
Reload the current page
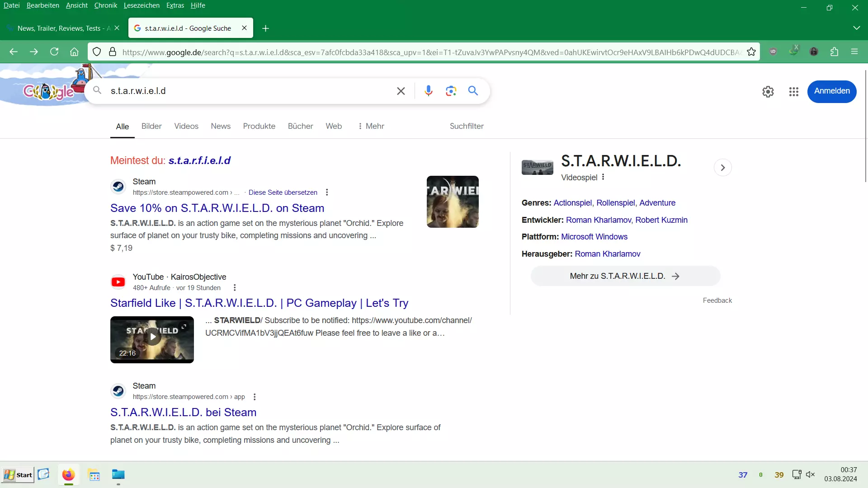(54, 52)
